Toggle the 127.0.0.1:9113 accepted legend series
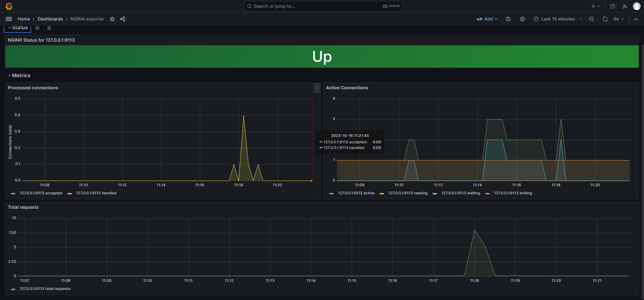 click(41, 193)
